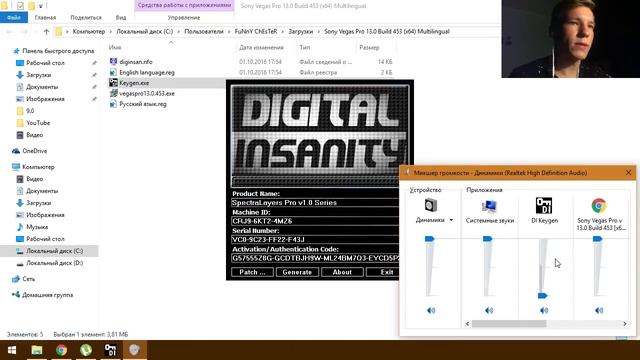Open the 9.0 folder in sidebar
Screen dimensions: 640x360
(x=30, y=111)
